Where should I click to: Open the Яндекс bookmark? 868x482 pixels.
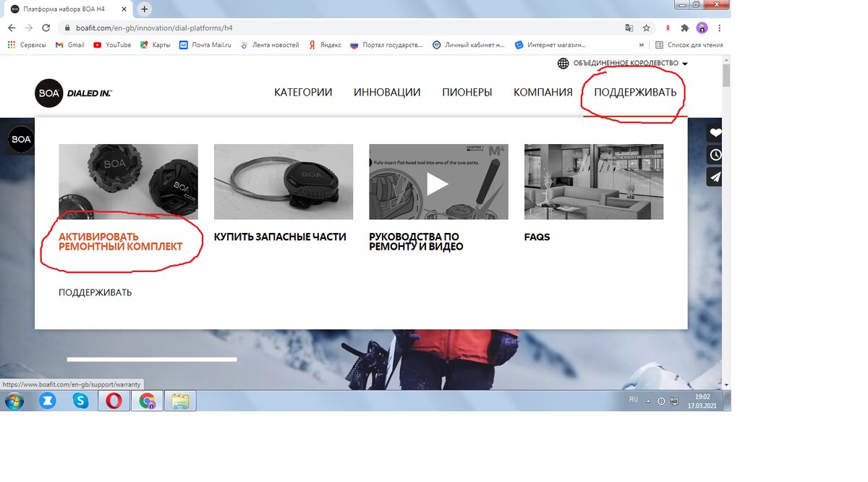324,45
